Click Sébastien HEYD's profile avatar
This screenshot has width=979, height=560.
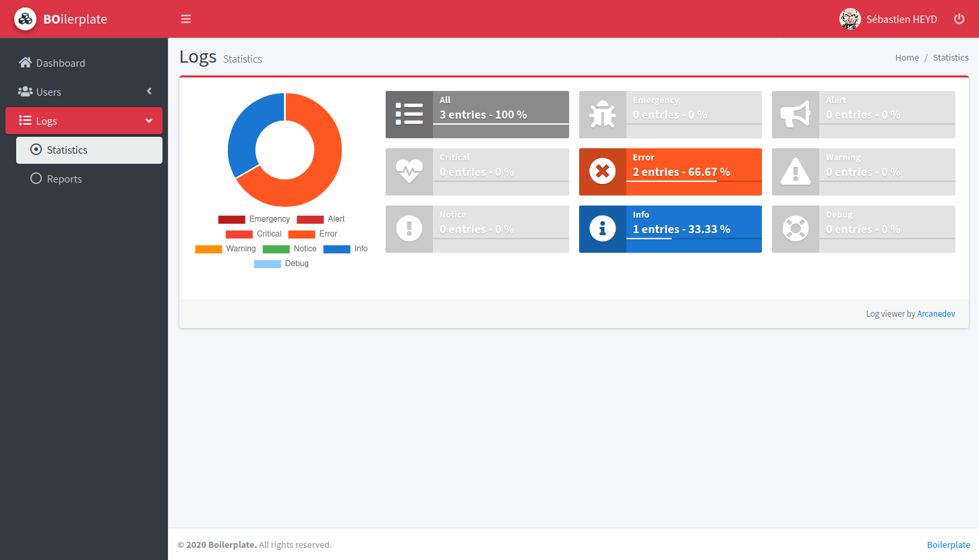coord(850,19)
